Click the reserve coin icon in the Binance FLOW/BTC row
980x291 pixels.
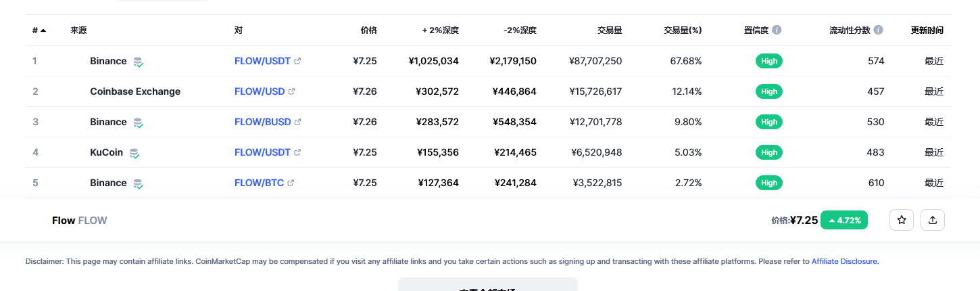[x=138, y=183]
